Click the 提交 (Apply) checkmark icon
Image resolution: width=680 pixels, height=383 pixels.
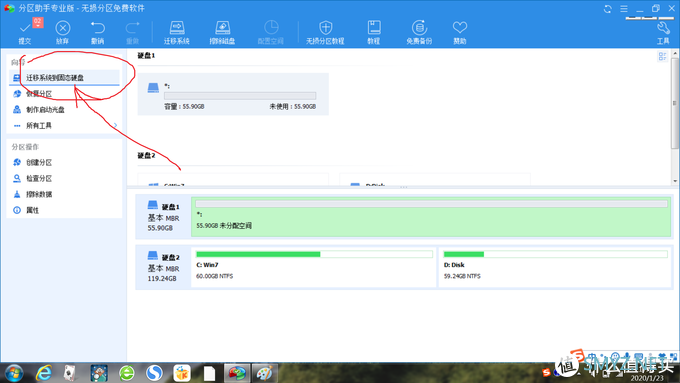25,28
